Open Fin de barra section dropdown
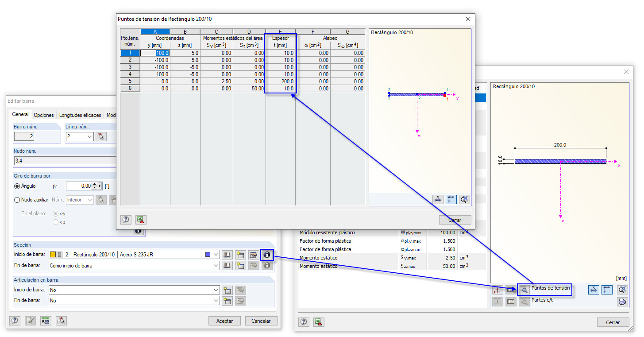 (216, 266)
